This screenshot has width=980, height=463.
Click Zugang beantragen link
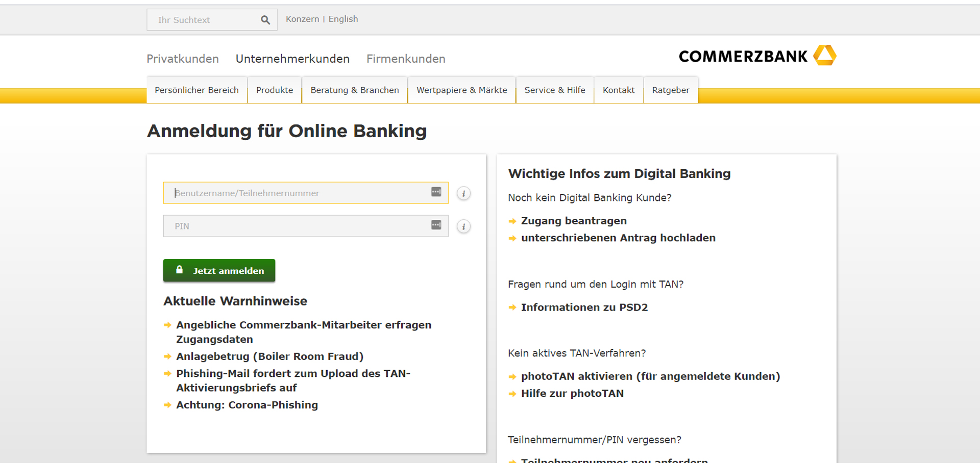tap(574, 221)
